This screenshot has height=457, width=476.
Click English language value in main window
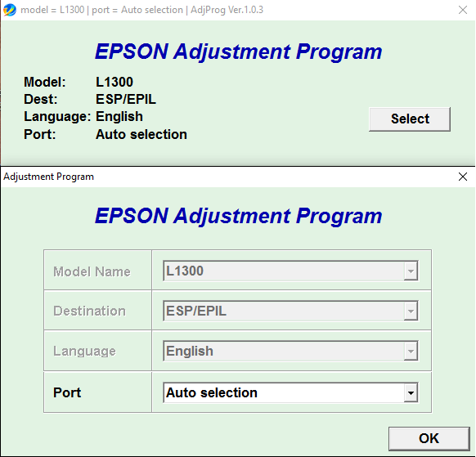[x=119, y=117]
